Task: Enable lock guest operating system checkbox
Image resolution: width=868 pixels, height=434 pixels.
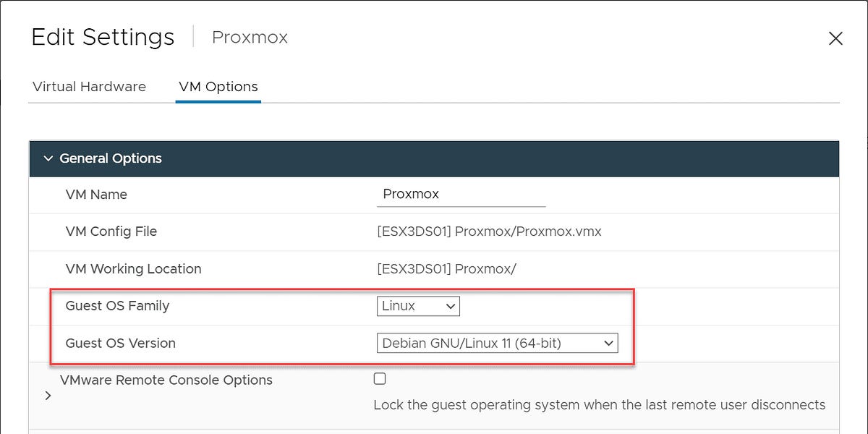Action: coord(379,378)
